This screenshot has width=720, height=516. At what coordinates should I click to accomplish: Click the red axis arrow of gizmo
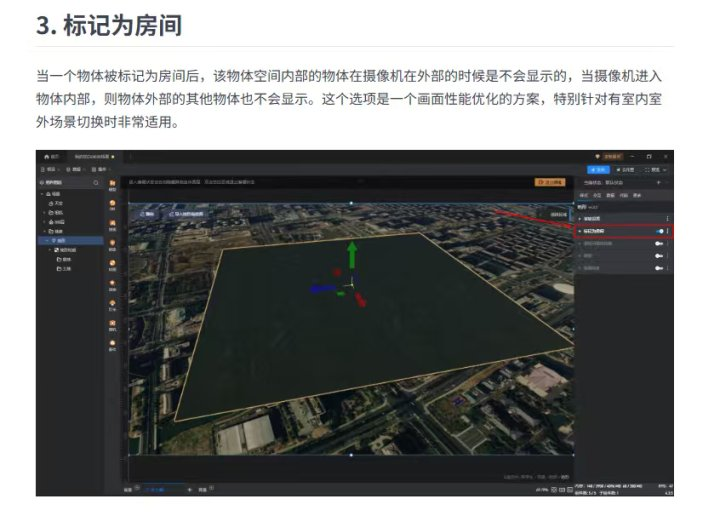coord(360,300)
